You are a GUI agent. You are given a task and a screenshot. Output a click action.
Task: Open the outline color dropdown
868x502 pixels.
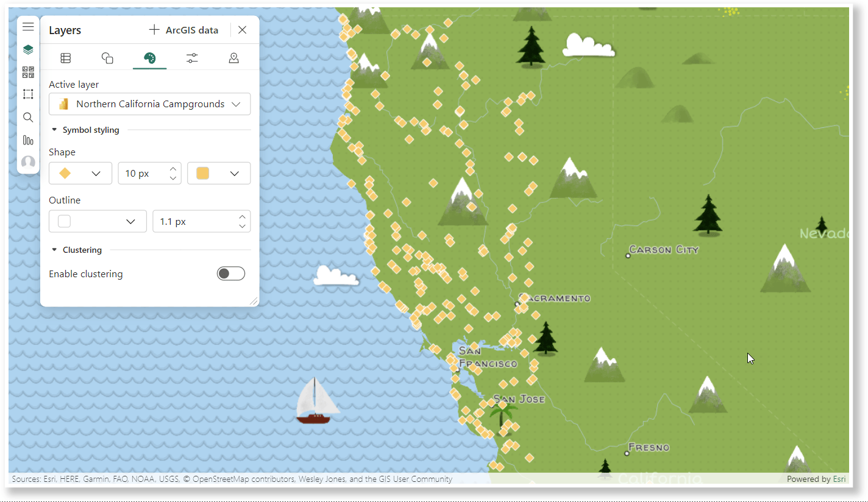pos(98,222)
